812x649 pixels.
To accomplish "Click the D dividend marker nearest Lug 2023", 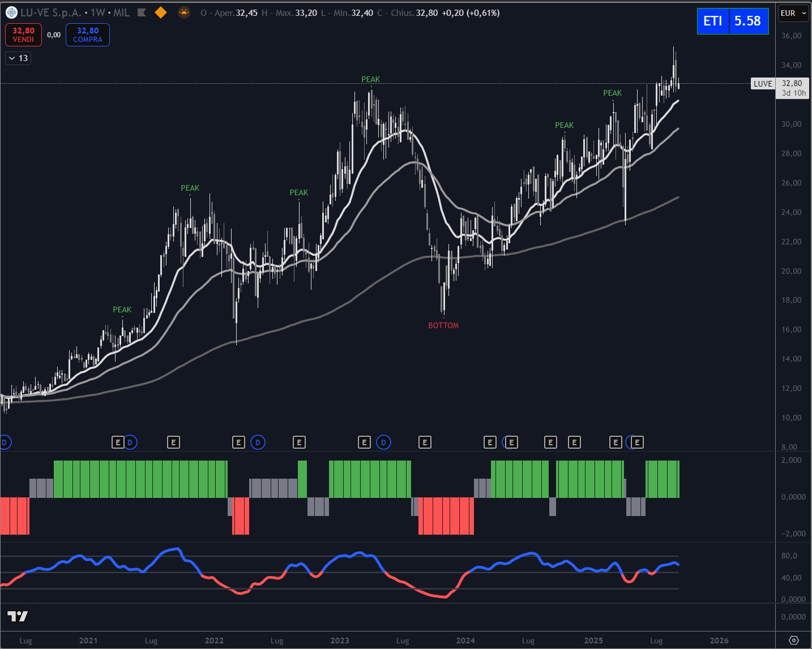I will pyautogui.click(x=383, y=442).
